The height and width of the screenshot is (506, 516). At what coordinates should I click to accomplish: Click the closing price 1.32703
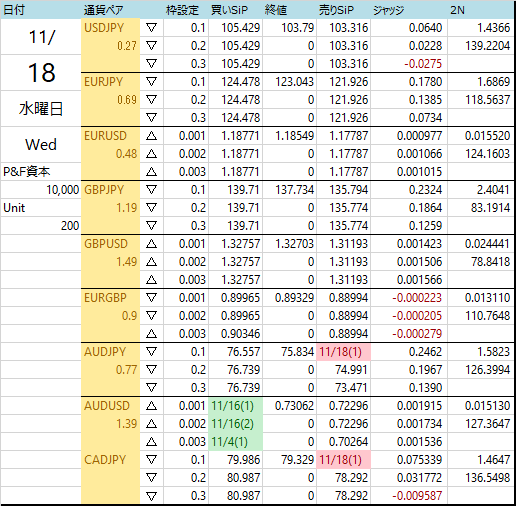[295, 244]
